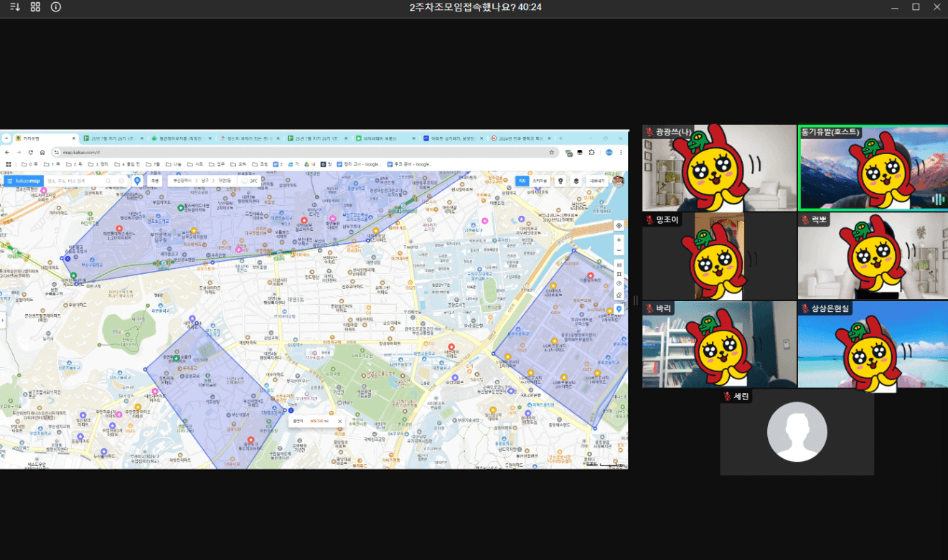The height and width of the screenshot is (560, 948).
Task: Open a new browser tab
Action: pos(560,138)
